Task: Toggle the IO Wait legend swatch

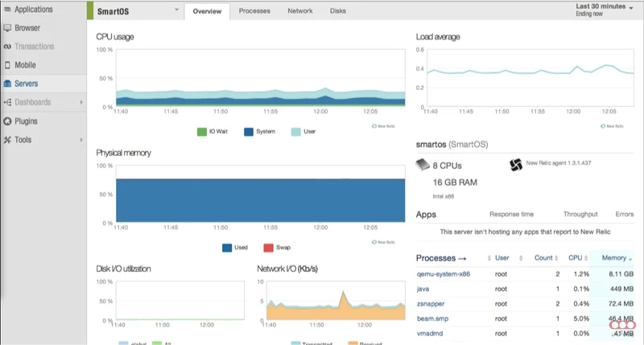Action: pos(202,131)
